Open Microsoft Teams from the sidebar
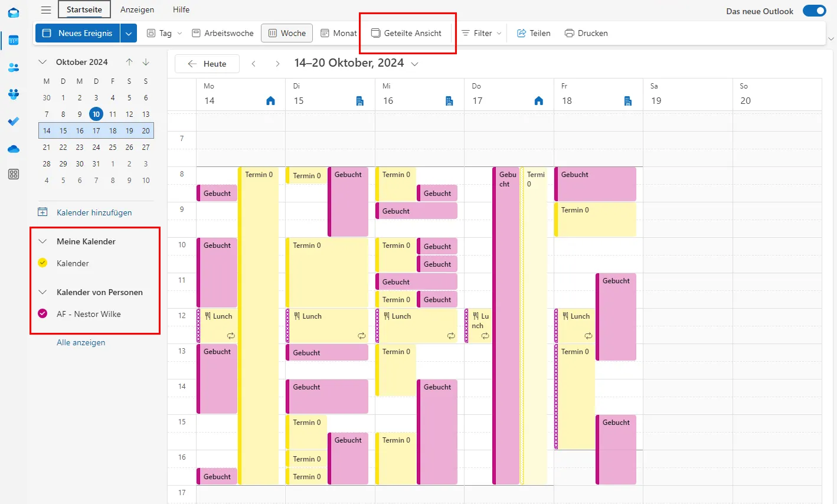 [13, 94]
